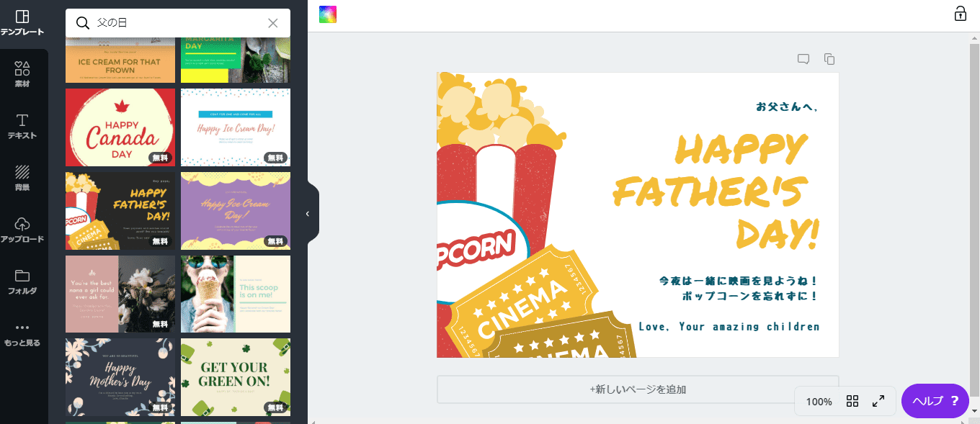Duplicate the page with copy icon
The image size is (980, 424).
coord(829,59)
